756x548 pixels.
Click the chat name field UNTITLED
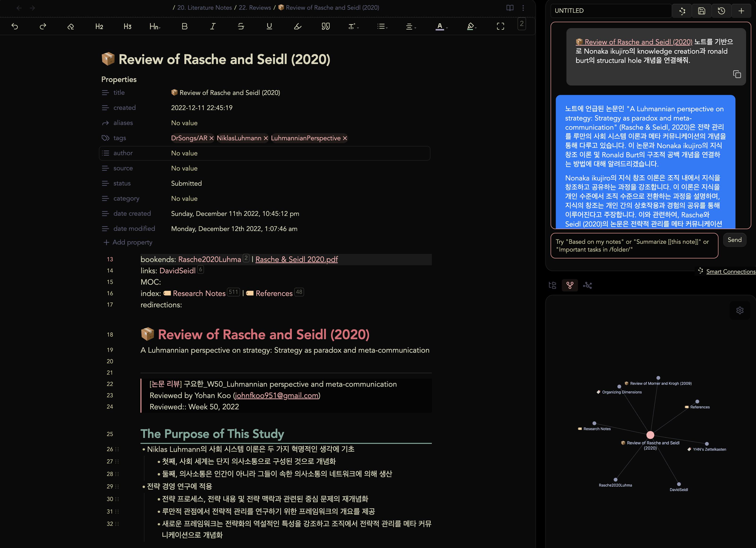tap(611, 11)
